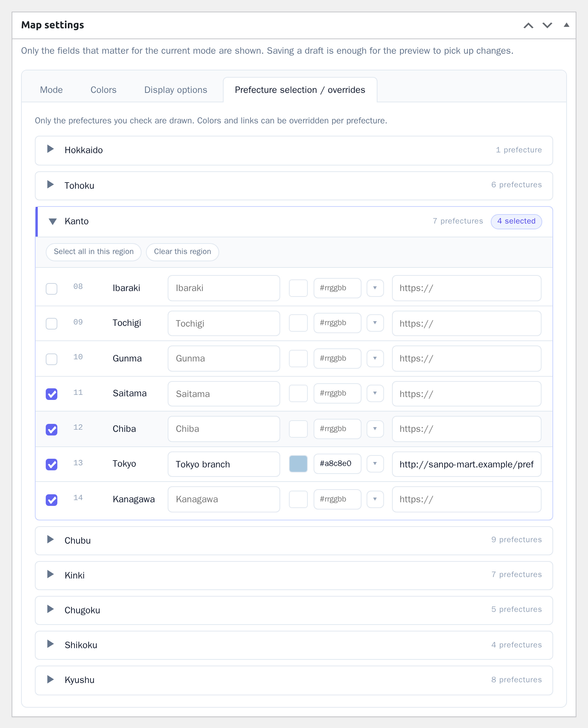Expand the Tohoku region
The height and width of the screenshot is (728, 588).
coord(294,186)
